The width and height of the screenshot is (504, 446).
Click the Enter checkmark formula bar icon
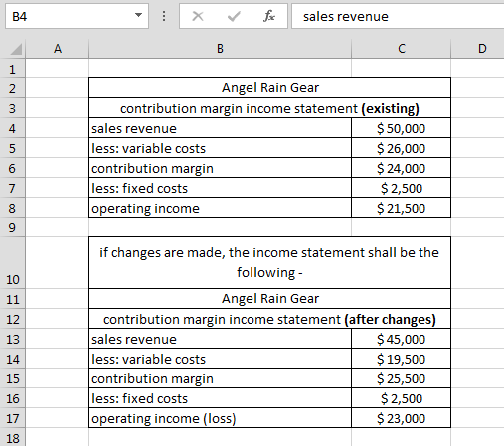tap(234, 16)
